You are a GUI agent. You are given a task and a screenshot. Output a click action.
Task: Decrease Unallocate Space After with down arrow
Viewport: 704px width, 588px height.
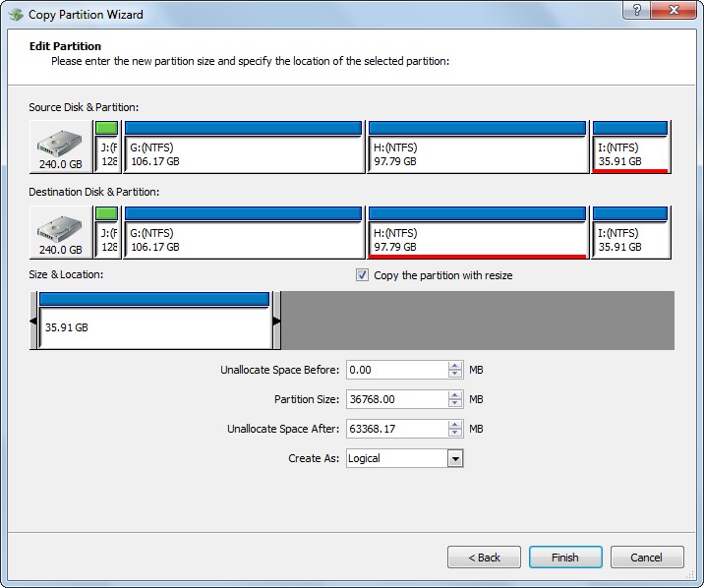coord(455,433)
